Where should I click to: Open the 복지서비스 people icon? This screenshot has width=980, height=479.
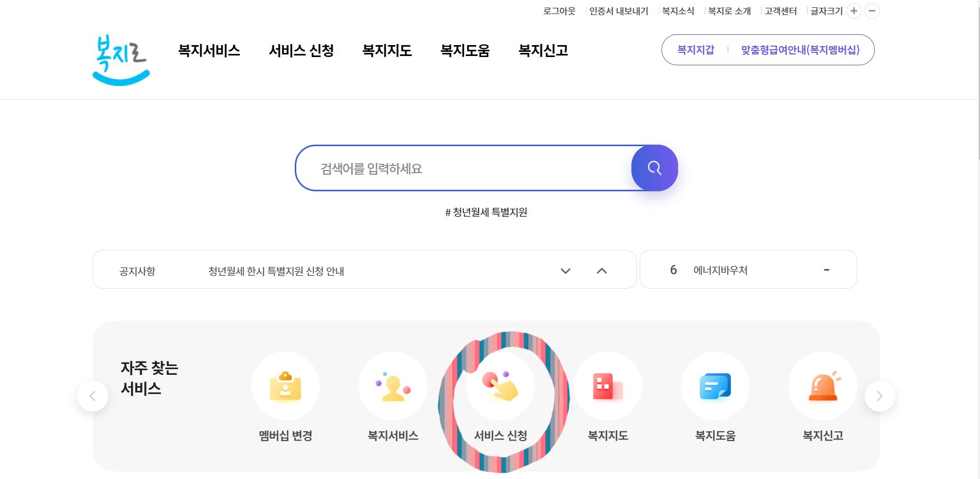point(393,386)
